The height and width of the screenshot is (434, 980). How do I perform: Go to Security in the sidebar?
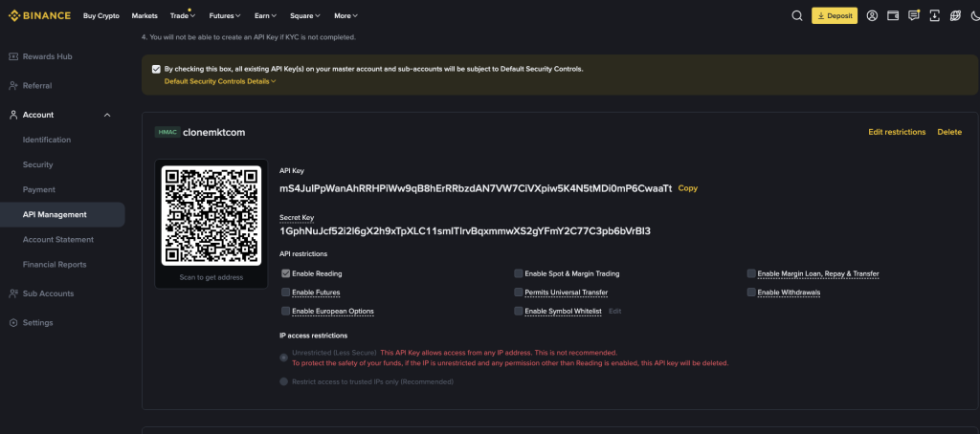[x=38, y=164]
